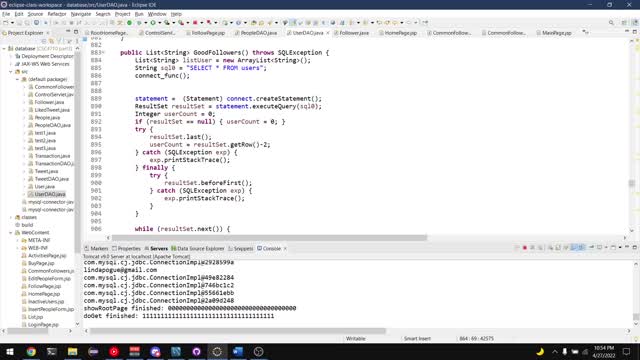Screen dimensions: 640x360
Task: Open the Refactor menu
Action: (57, 14)
